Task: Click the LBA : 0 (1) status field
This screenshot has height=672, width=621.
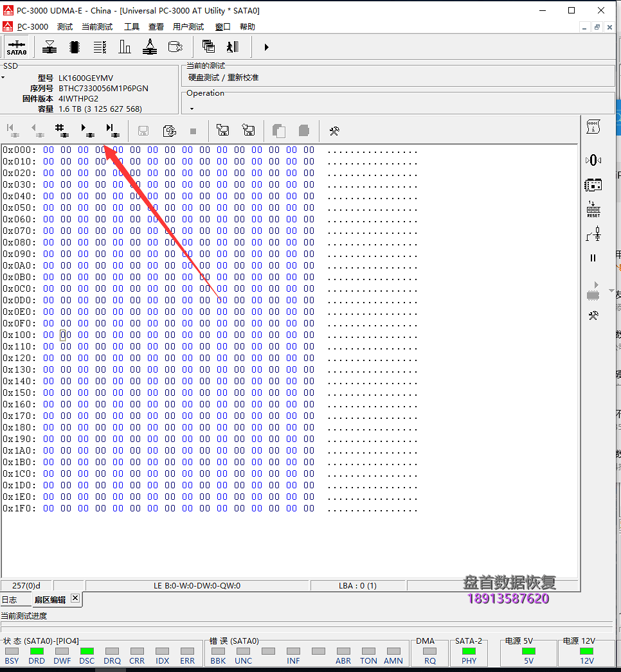Action: coord(357,585)
